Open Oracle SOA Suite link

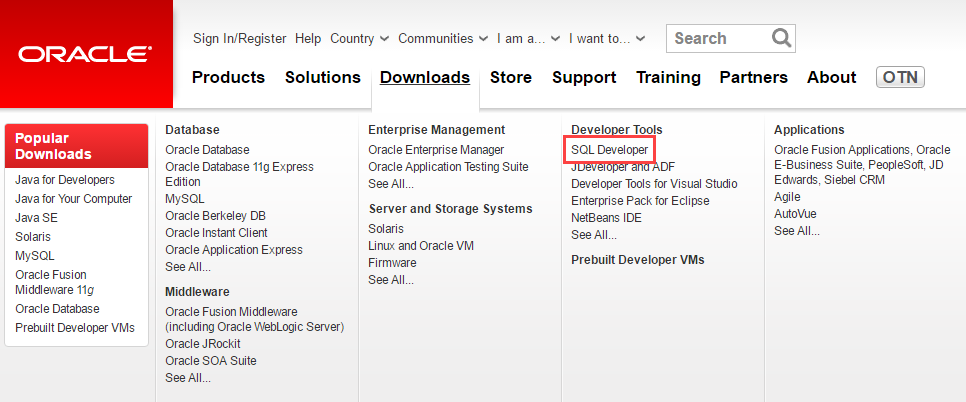[211, 361]
